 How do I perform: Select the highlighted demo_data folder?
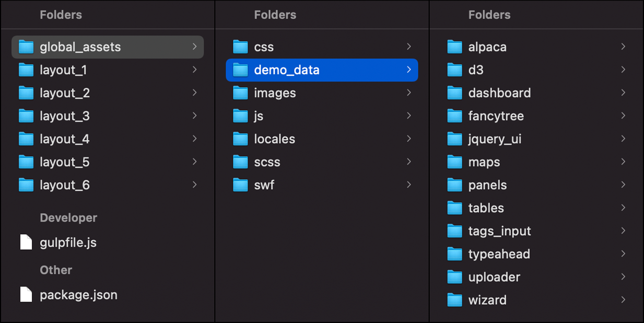click(322, 70)
